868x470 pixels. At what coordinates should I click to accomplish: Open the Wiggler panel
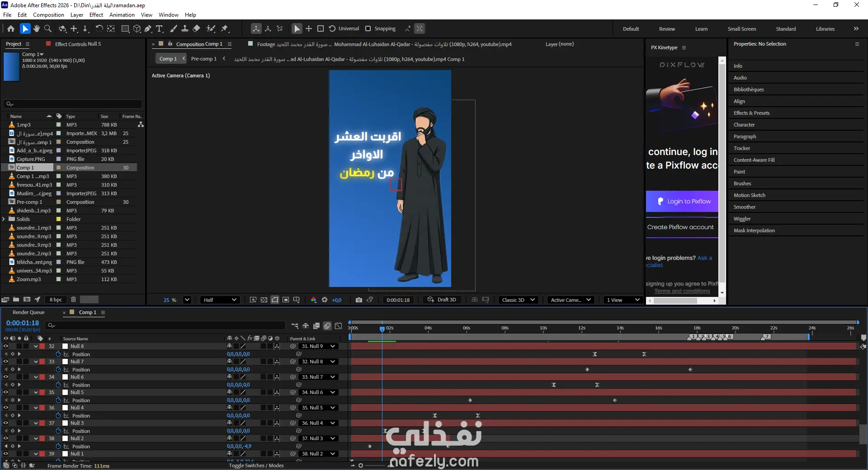coord(742,219)
